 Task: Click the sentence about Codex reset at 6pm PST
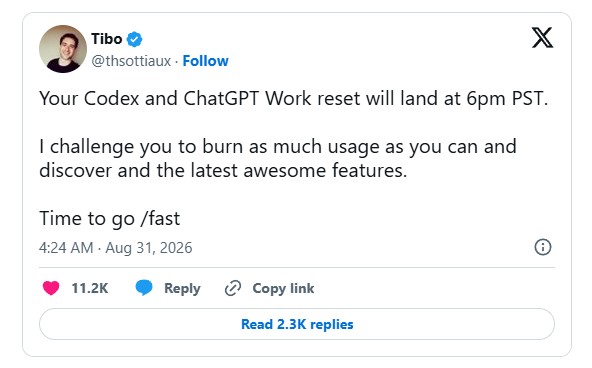click(293, 99)
